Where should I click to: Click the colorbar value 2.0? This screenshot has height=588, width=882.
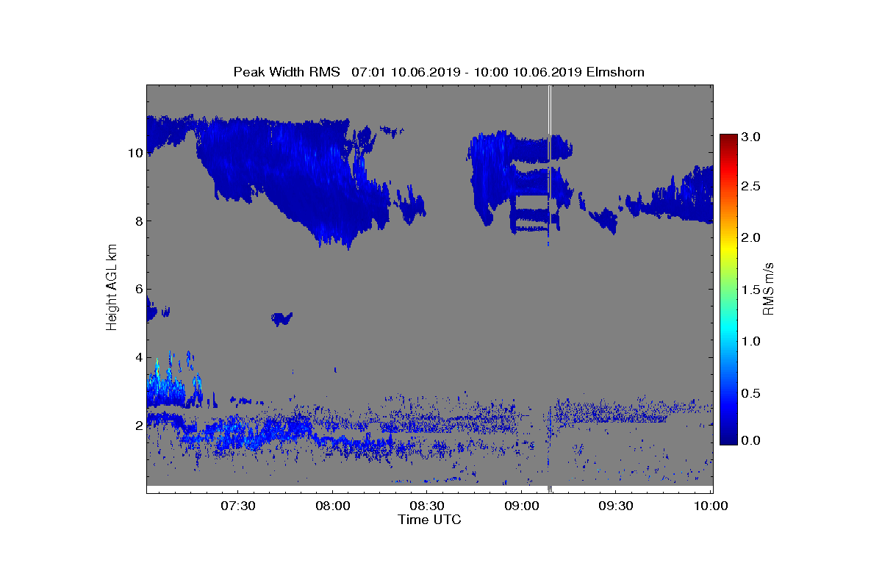click(x=750, y=237)
